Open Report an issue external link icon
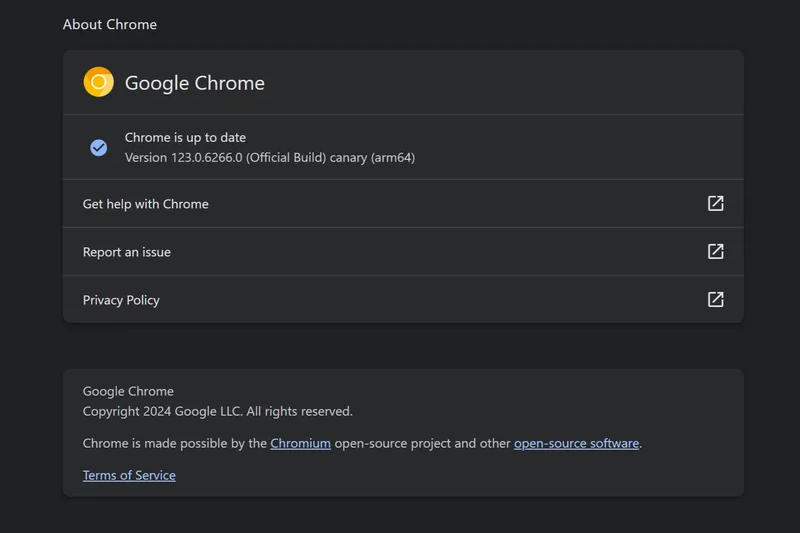Screen dimensions: 800x533 pos(715,251)
